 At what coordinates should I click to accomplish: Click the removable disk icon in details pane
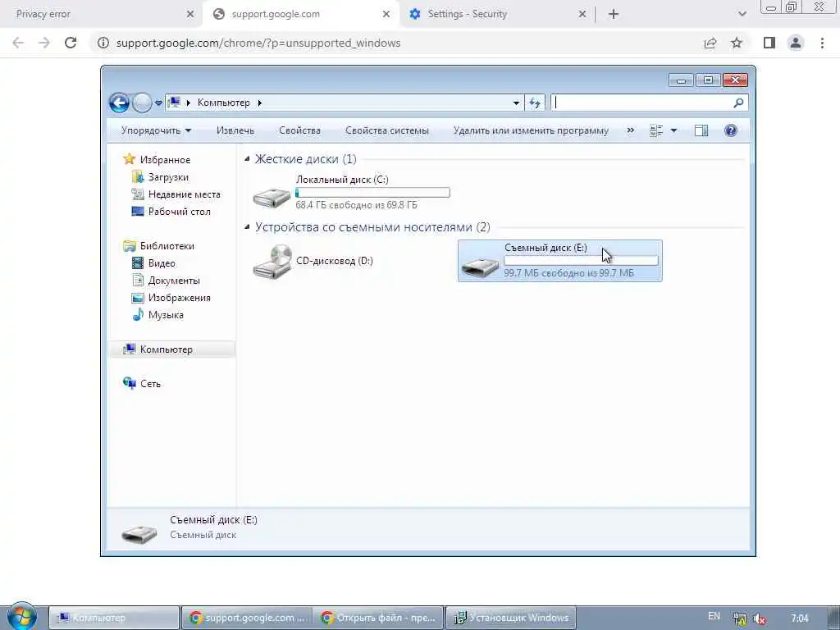(139, 533)
